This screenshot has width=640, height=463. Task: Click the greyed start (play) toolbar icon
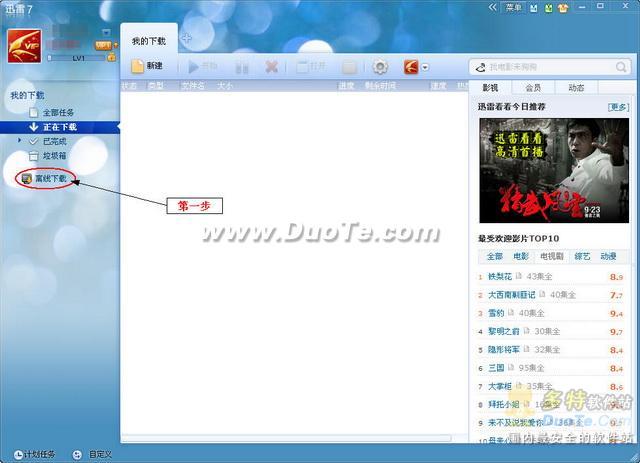[194, 67]
